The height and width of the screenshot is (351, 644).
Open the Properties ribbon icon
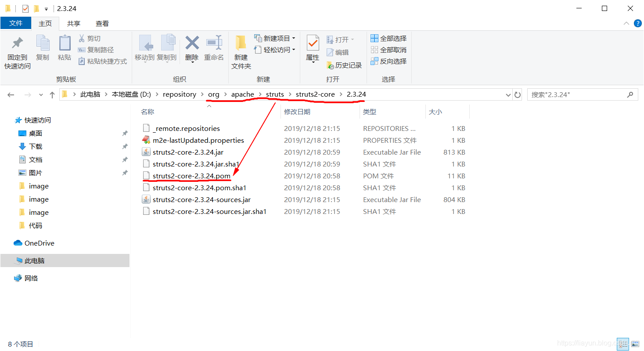[x=313, y=48]
